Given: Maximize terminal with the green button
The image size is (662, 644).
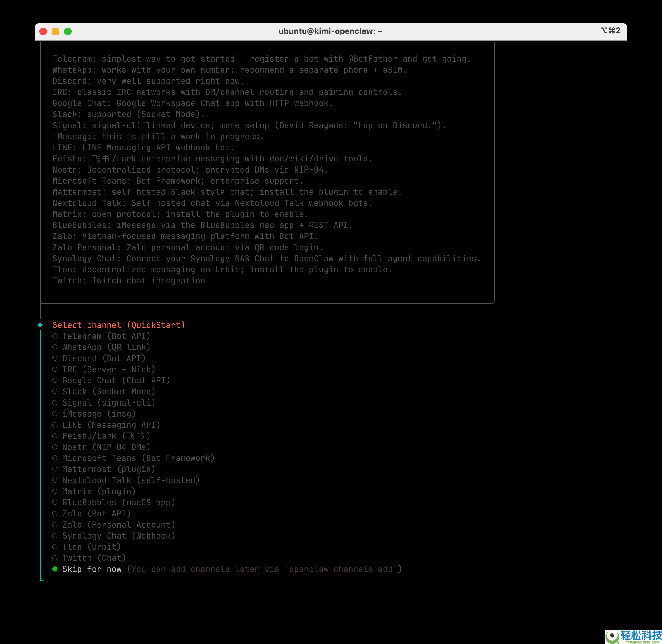Looking at the screenshot, I should [68, 31].
